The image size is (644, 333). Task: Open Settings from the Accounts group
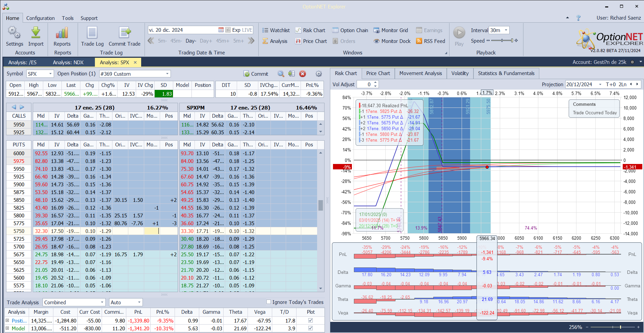[x=14, y=37]
